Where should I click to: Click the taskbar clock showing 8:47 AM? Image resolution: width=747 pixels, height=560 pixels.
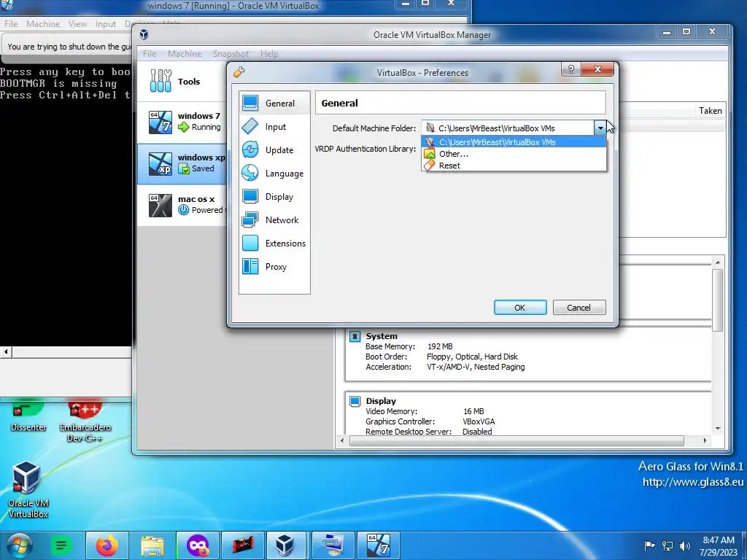pos(719,546)
